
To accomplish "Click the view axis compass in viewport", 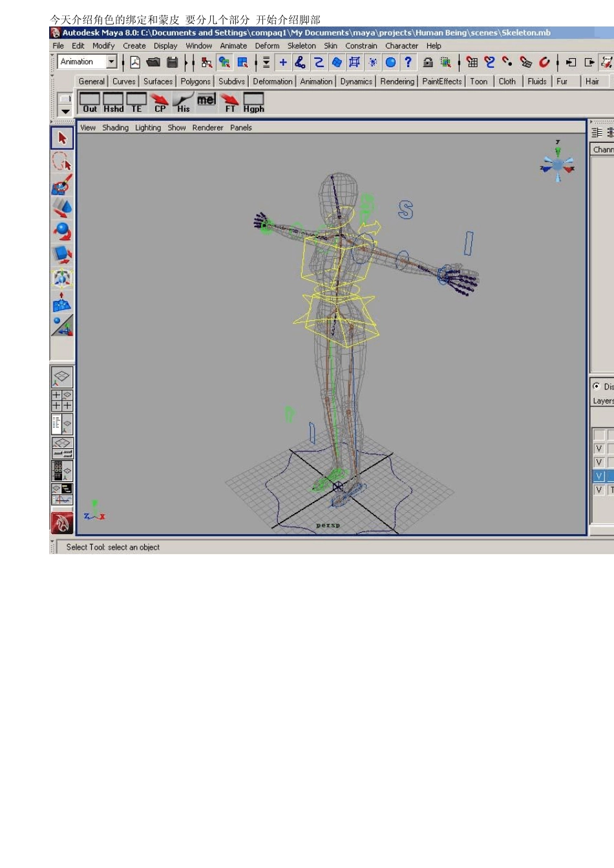I will [557, 162].
